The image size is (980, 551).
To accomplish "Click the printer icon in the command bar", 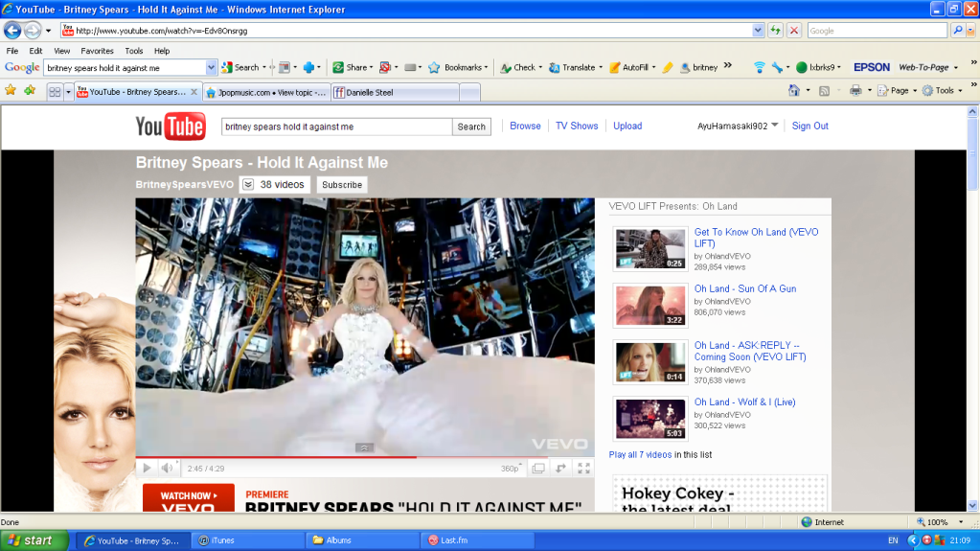I will click(855, 90).
